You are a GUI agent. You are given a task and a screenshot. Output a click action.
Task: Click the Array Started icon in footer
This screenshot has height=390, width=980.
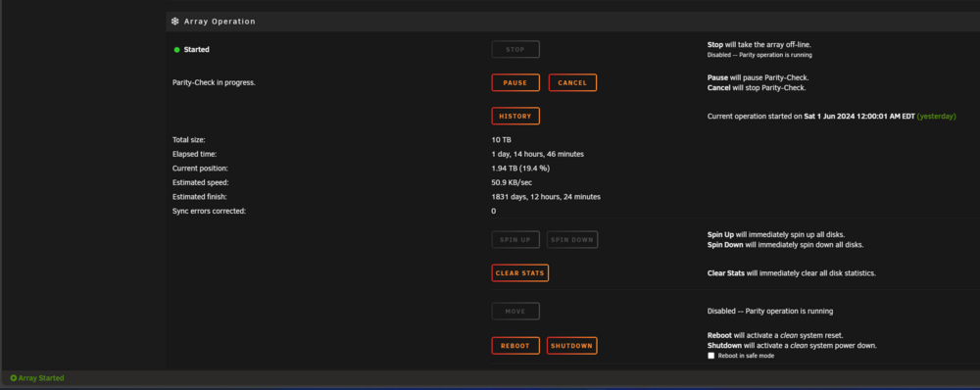point(14,378)
